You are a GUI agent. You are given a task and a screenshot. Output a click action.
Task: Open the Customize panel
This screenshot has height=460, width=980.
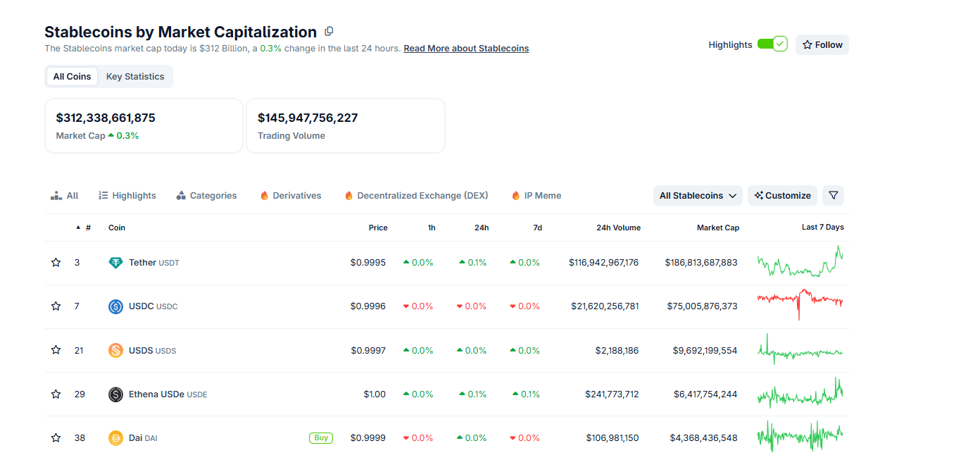(782, 195)
